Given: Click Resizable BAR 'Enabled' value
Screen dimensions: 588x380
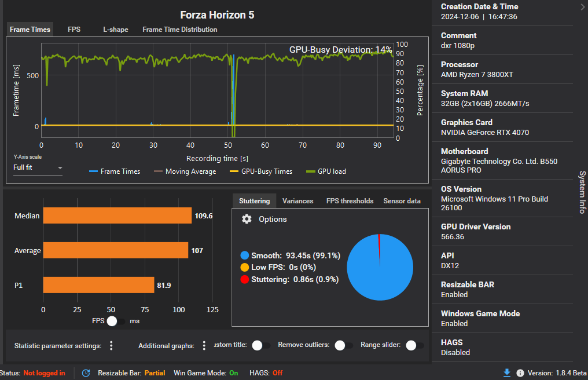Looking at the screenshot, I should coord(454,294).
